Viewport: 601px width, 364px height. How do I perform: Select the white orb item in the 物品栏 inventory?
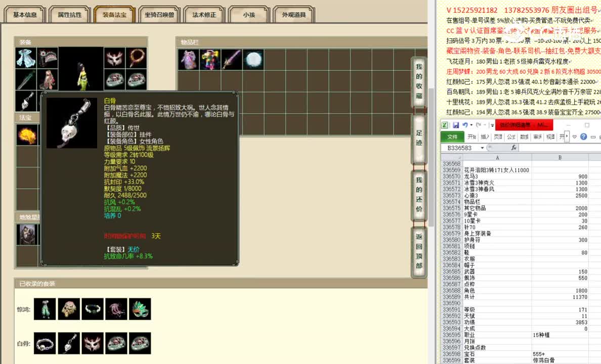pos(253,59)
